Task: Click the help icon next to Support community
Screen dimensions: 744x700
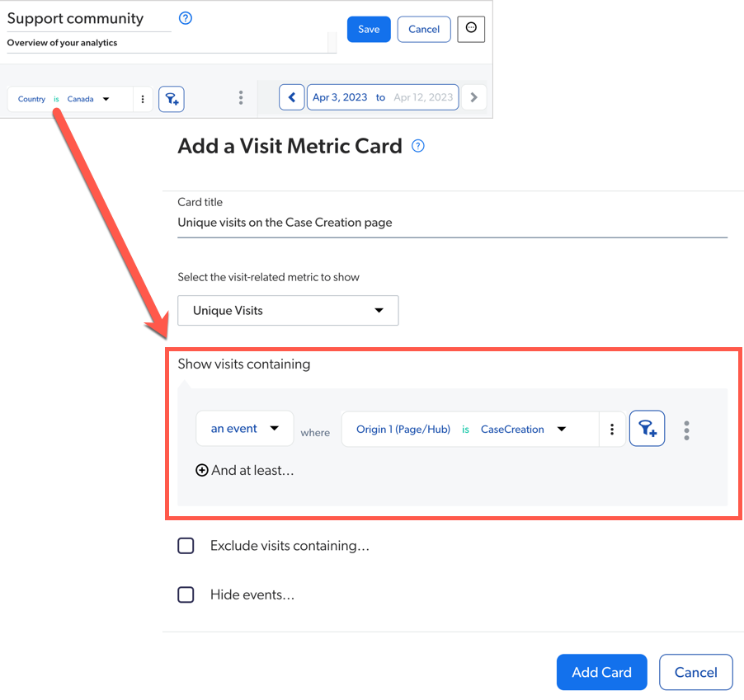Action: pos(185,17)
